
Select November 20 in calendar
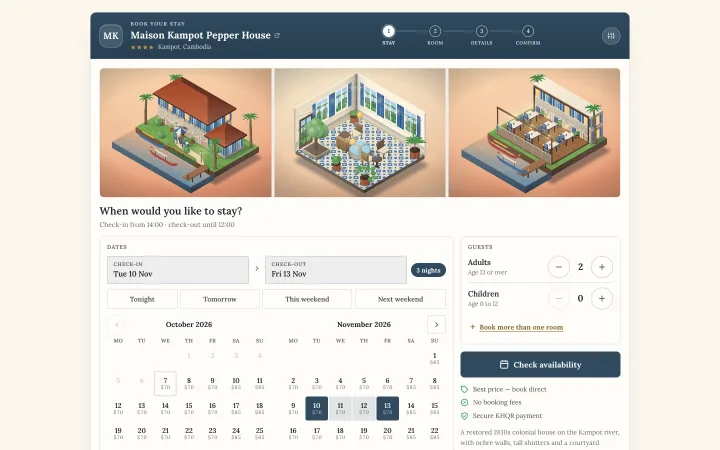pyautogui.click(x=388, y=433)
